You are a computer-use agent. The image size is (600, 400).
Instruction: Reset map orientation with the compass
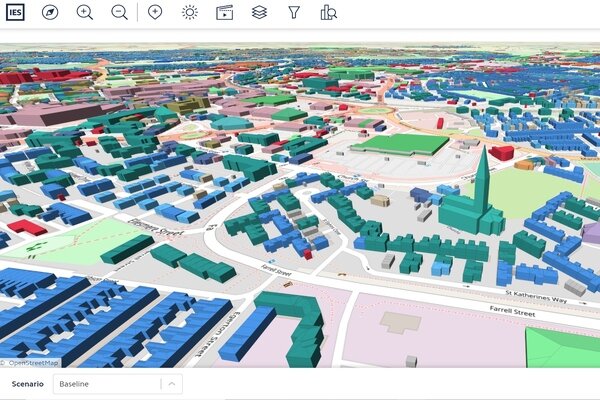[50, 12]
